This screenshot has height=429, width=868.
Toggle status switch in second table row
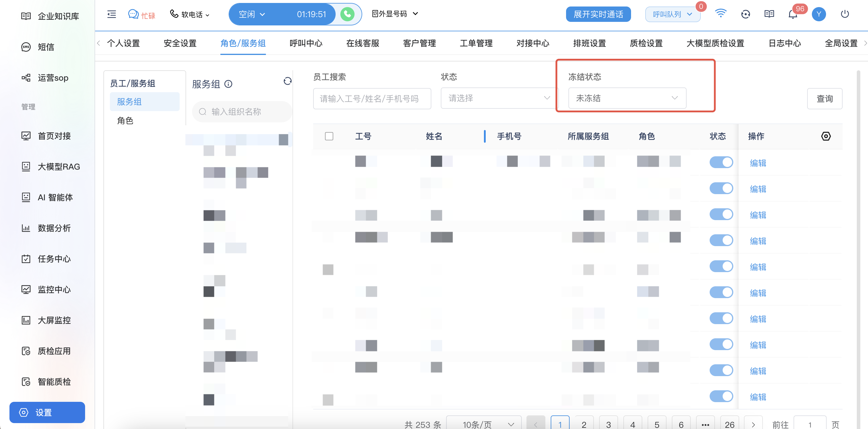tap(721, 188)
